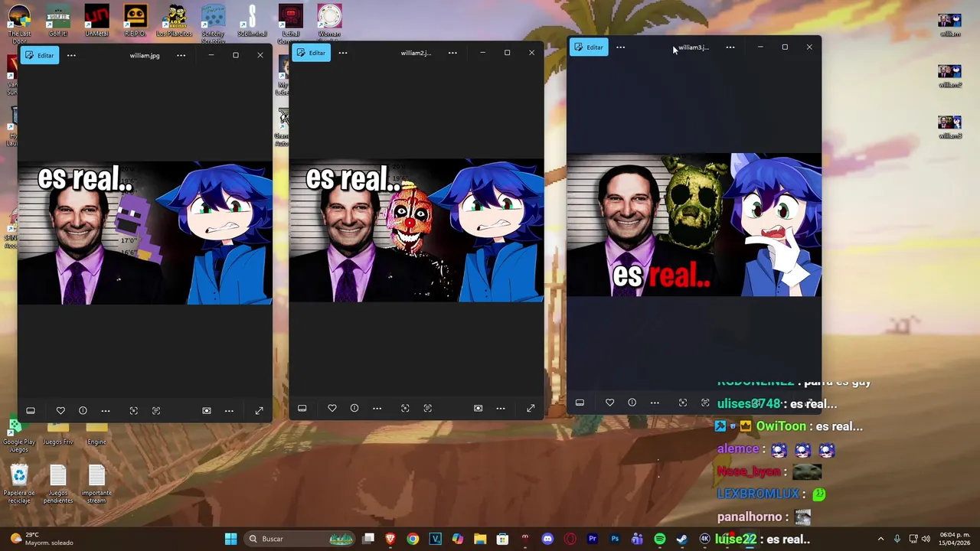980x551 pixels.
Task: Open bottom toolbar more options in william3 window
Action: 655,403
